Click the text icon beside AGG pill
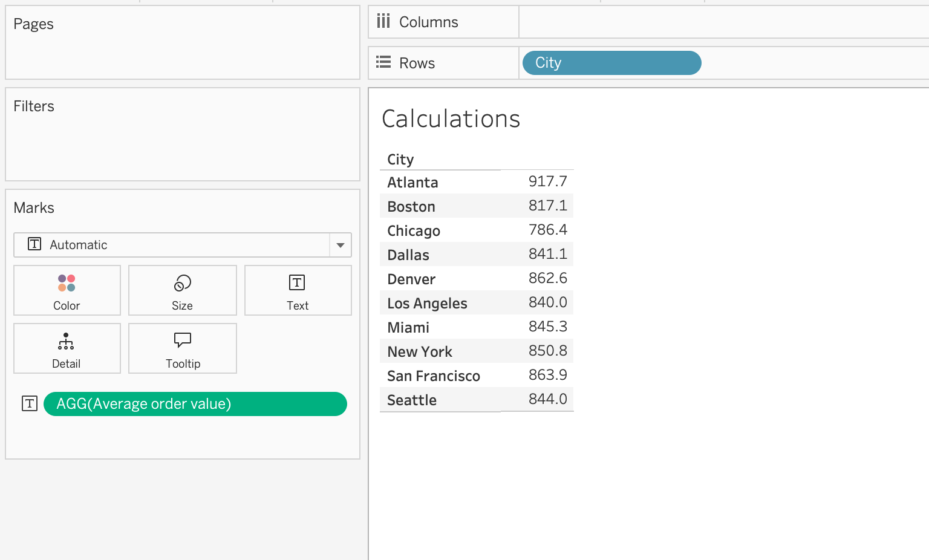The width and height of the screenshot is (929, 560). 30,404
